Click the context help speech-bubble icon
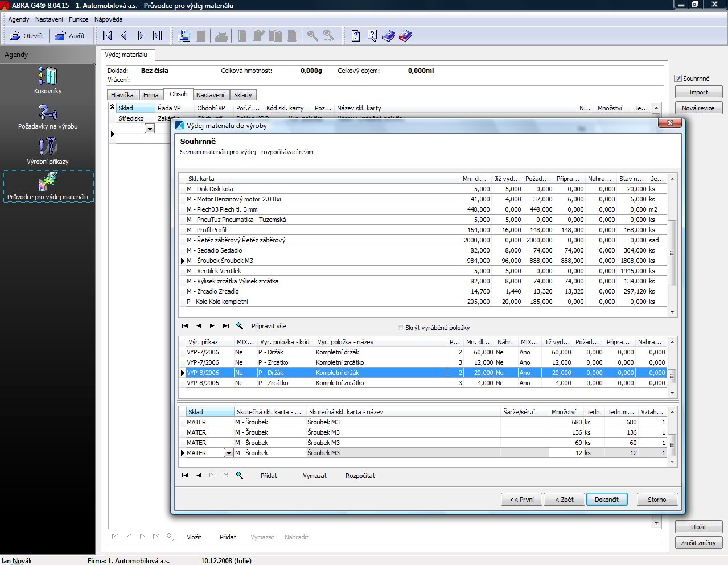Screen dimensions: 728x565 [372, 36]
